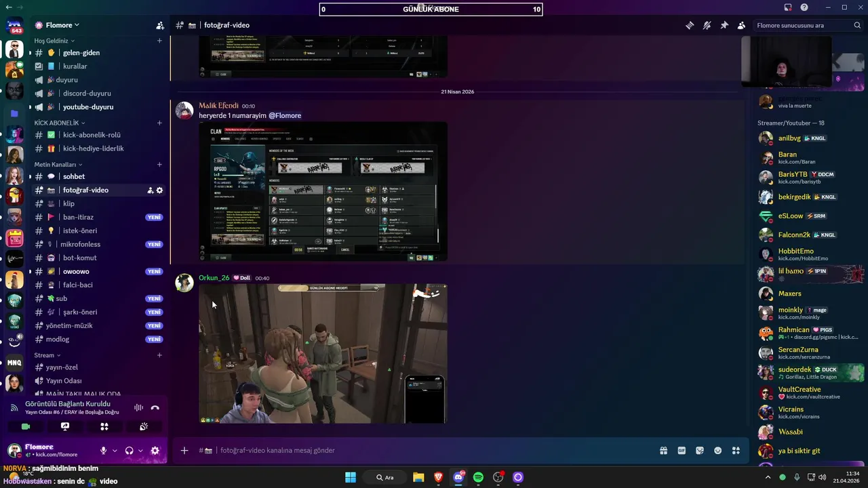Open the gelen-giden channel
Viewport: 868px width, 488px height.
pos(99,53)
